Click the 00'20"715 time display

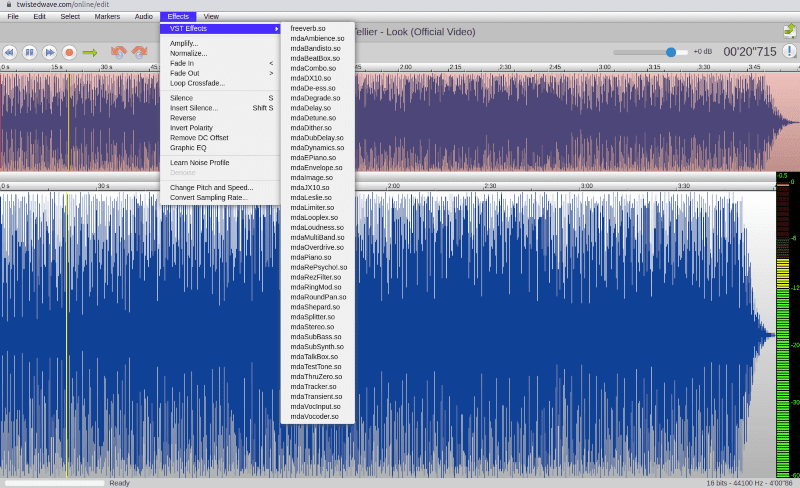click(749, 52)
